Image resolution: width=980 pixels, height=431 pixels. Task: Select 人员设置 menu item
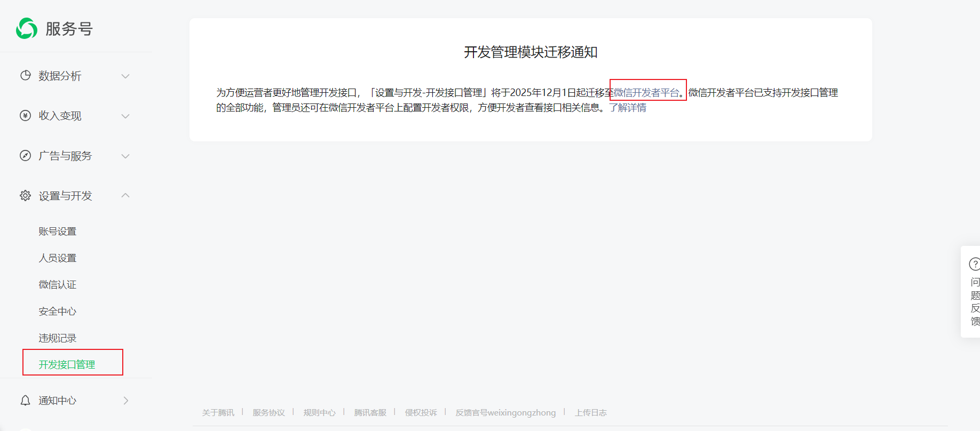(58, 258)
